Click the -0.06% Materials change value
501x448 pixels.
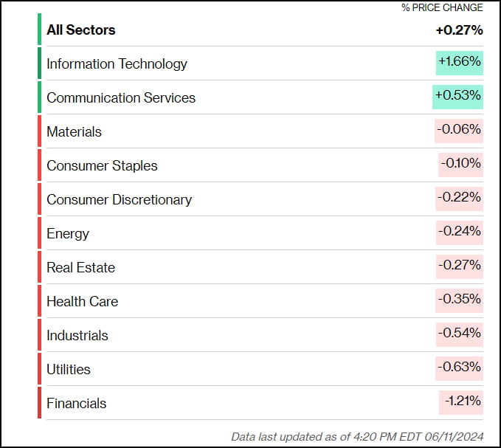pyautogui.click(x=459, y=130)
